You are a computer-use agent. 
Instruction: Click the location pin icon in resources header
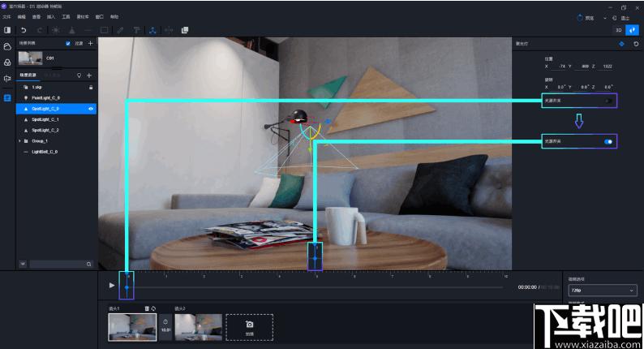pyautogui.click(x=79, y=75)
